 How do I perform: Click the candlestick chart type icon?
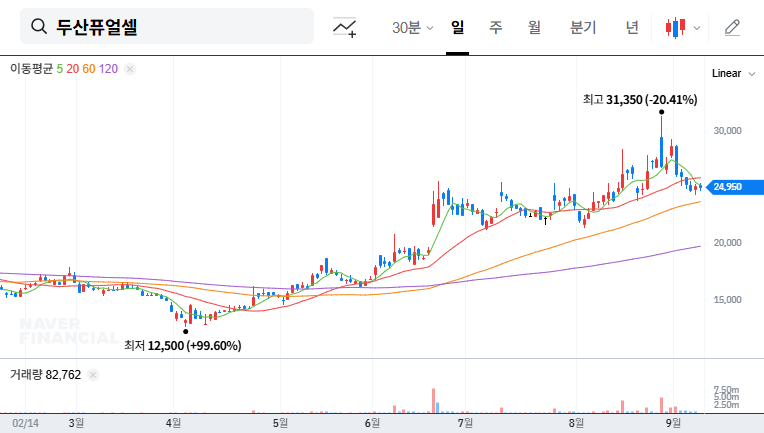coord(675,28)
